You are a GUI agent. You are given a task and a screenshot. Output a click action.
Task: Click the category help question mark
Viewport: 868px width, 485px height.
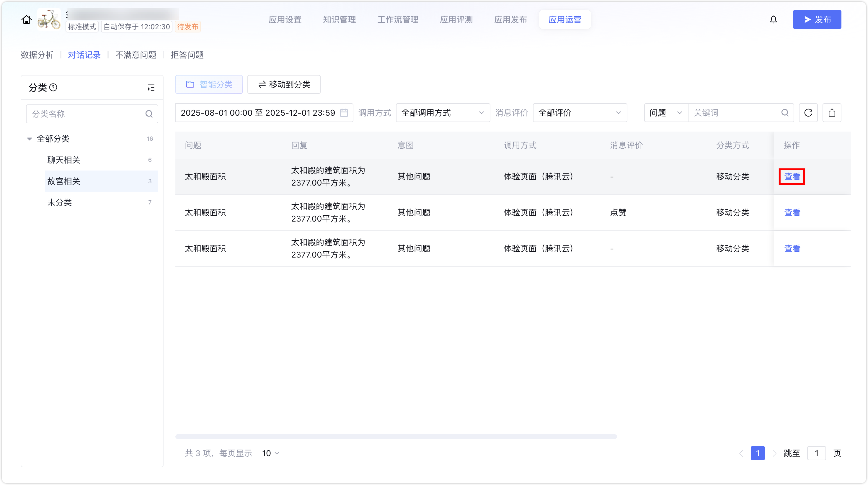coord(53,88)
